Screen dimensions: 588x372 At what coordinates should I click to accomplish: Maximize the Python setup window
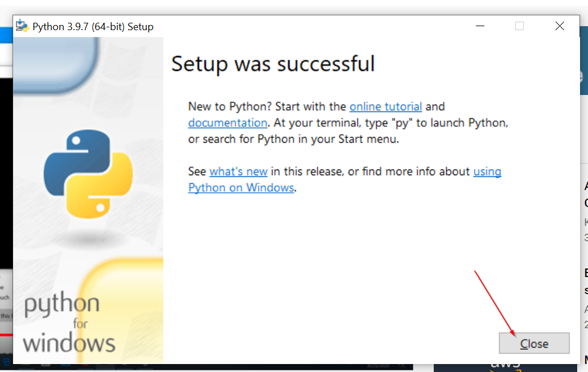(519, 26)
